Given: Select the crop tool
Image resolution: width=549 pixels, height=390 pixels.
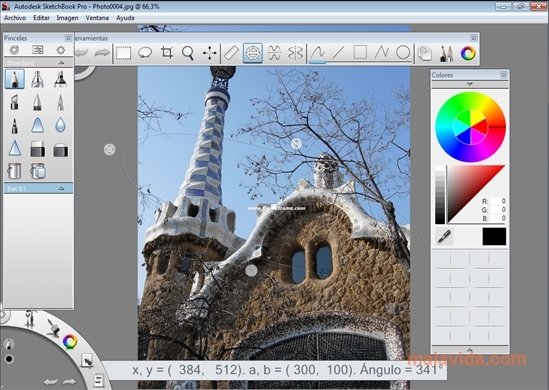Looking at the screenshot, I should 167,53.
